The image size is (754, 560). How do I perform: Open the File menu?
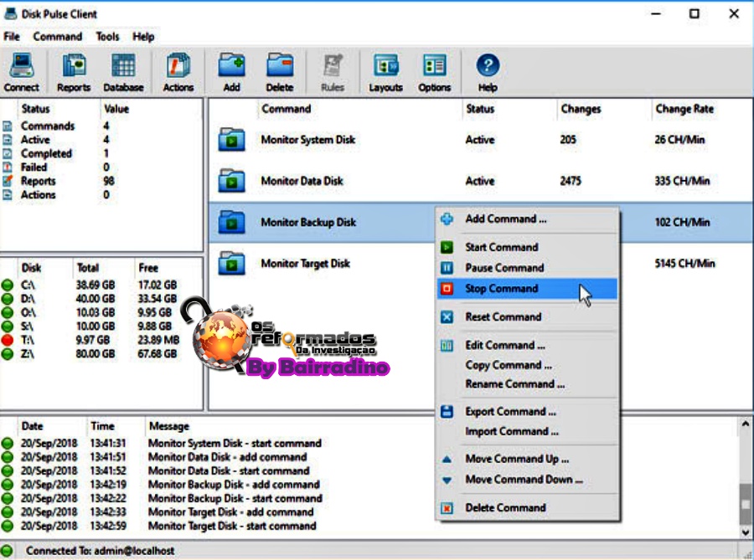click(x=12, y=37)
